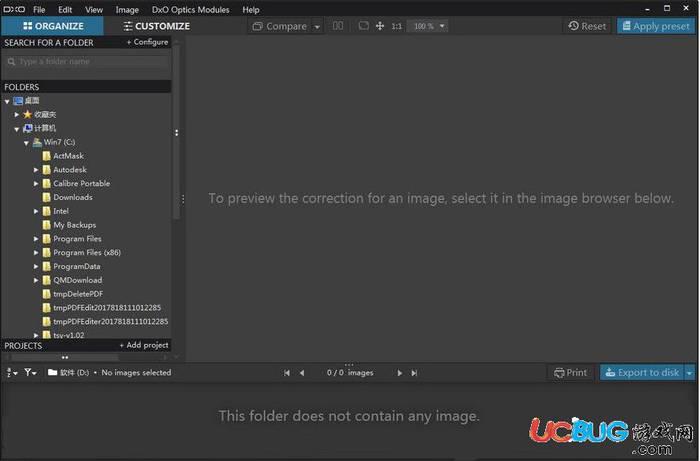This screenshot has height=461, width=700.
Task: Expand the favorites star tree node
Action: tap(17, 115)
